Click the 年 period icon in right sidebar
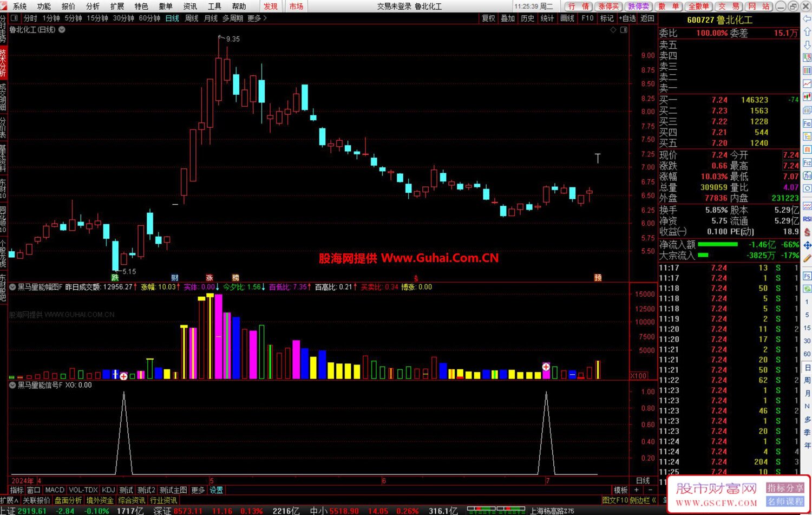The height and width of the screenshot is (515, 812). tap(807, 445)
